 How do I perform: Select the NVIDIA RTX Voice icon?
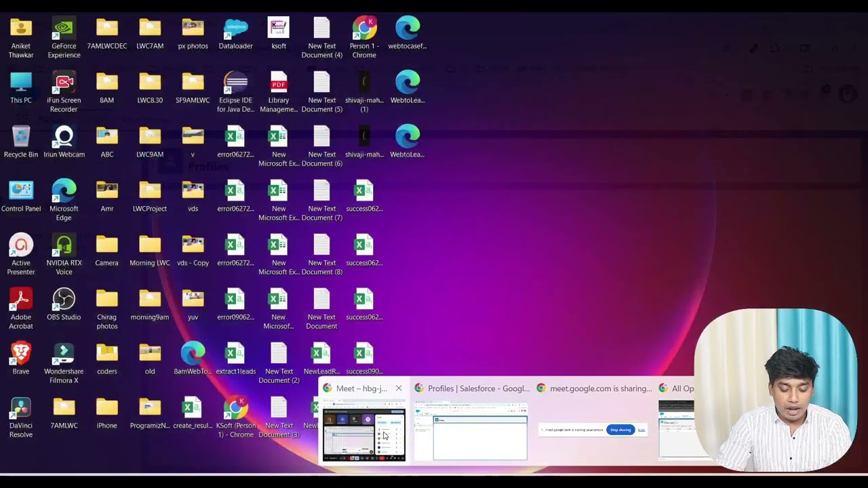(64, 255)
